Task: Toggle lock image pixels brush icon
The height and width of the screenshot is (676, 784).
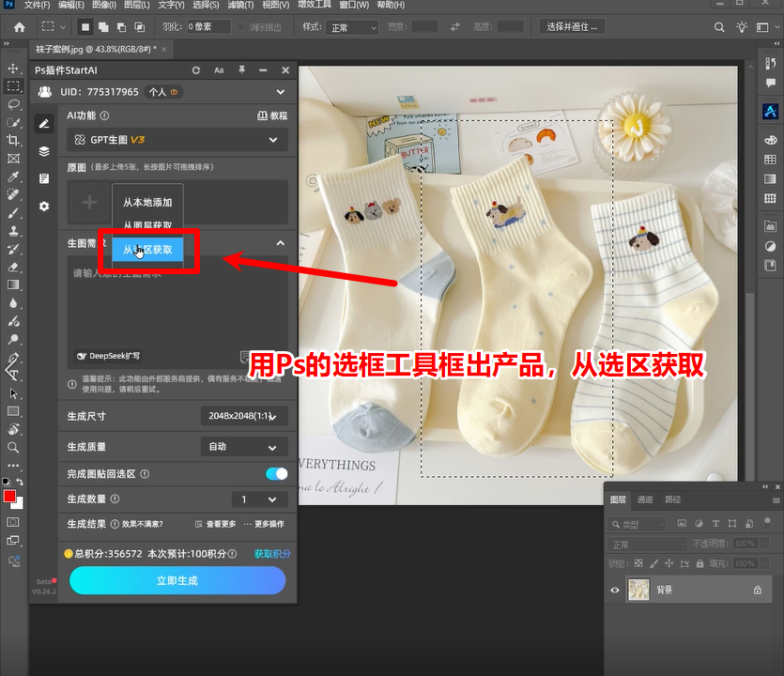Action: pyautogui.click(x=653, y=563)
